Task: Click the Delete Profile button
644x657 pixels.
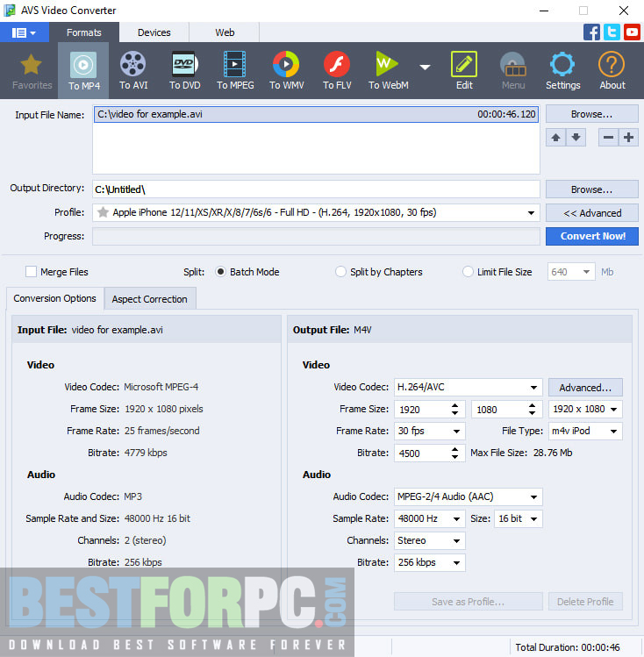Action: click(x=585, y=602)
